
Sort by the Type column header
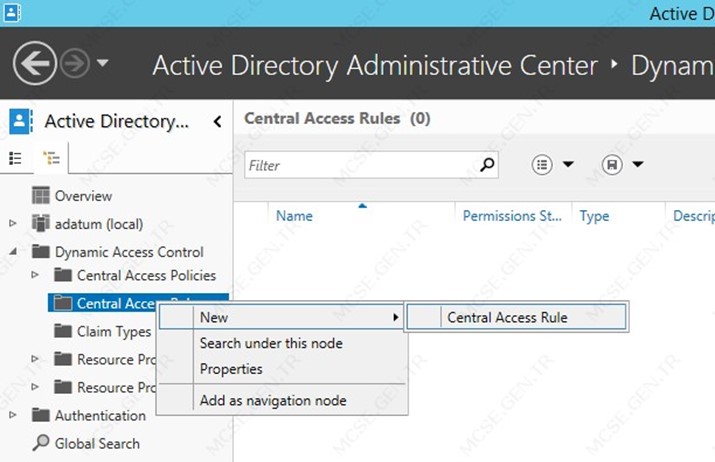pyautogui.click(x=594, y=216)
